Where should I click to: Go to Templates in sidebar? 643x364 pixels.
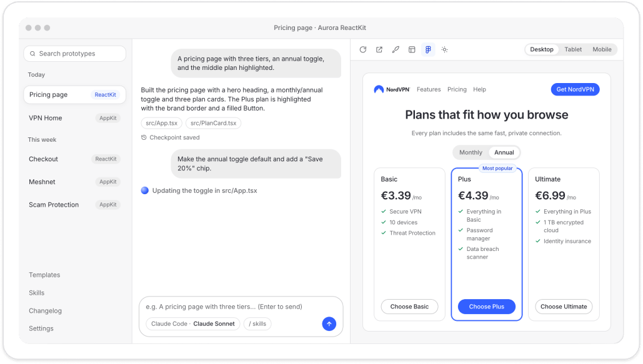coord(44,275)
